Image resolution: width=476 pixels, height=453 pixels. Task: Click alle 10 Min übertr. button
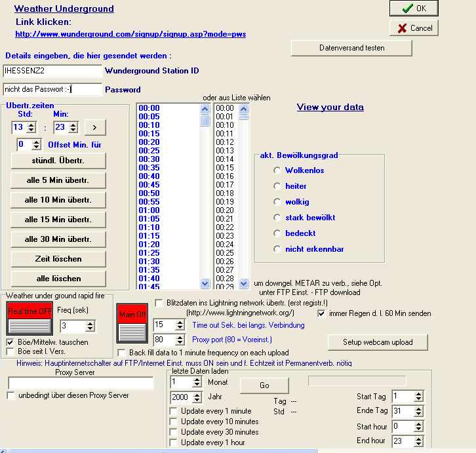pyautogui.click(x=58, y=200)
